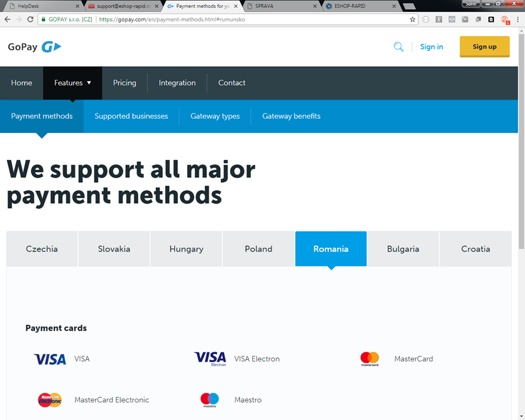Click the Maestro text label

tap(248, 400)
